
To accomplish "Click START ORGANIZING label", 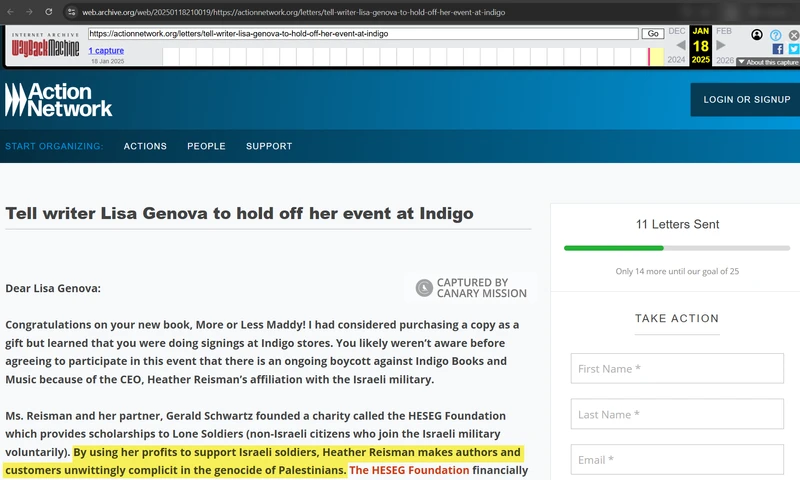I will (x=54, y=146).
